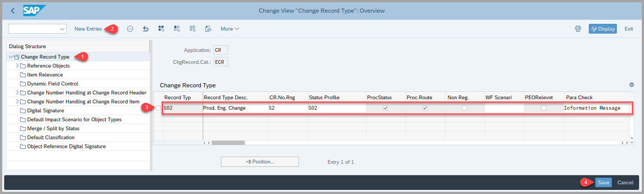Open the More menu
The height and width of the screenshot is (194, 644).
pos(230,29)
